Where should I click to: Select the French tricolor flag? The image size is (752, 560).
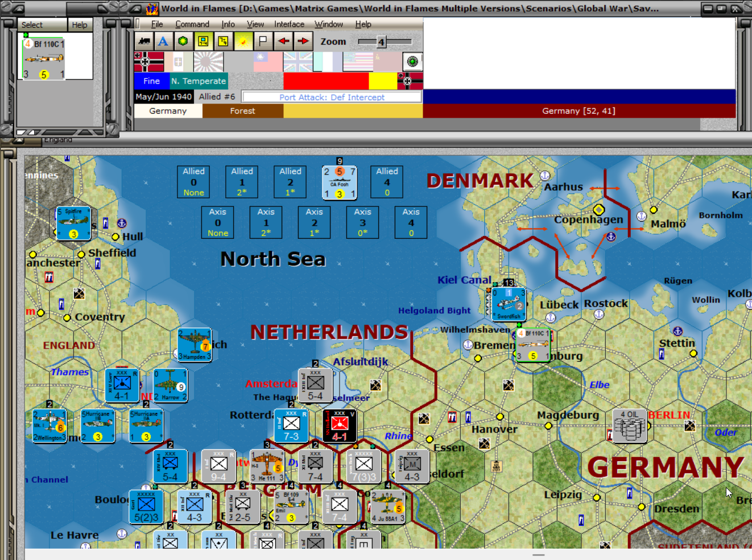[328, 61]
